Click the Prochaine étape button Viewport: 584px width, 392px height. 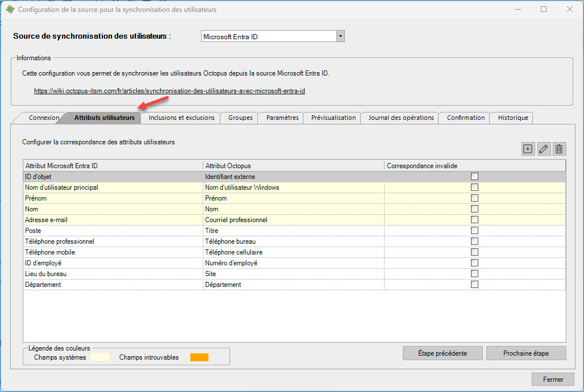(525, 353)
